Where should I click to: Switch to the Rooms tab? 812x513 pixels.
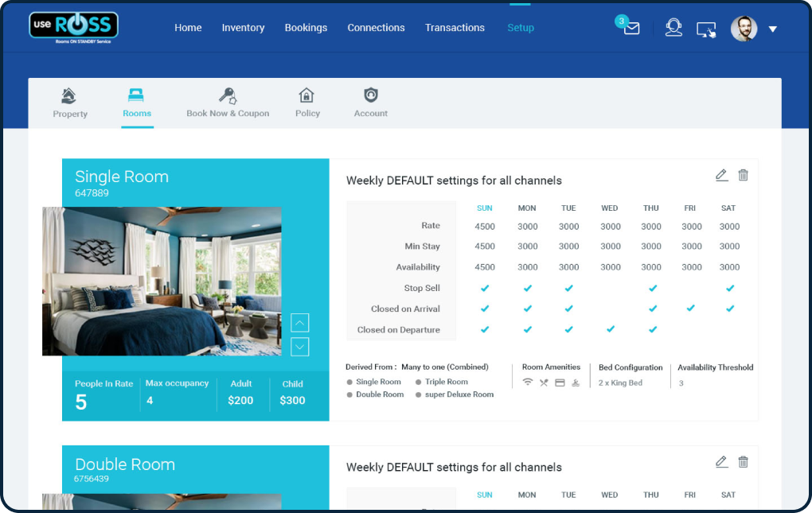[137, 103]
